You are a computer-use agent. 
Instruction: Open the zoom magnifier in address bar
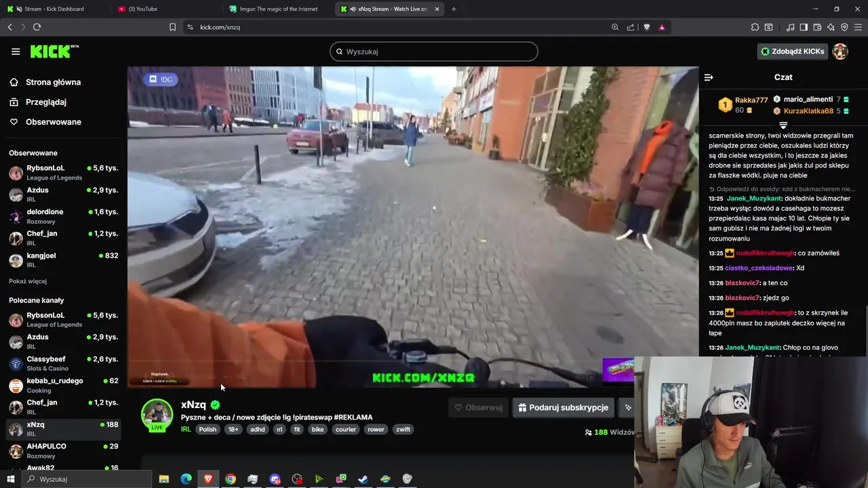615,27
